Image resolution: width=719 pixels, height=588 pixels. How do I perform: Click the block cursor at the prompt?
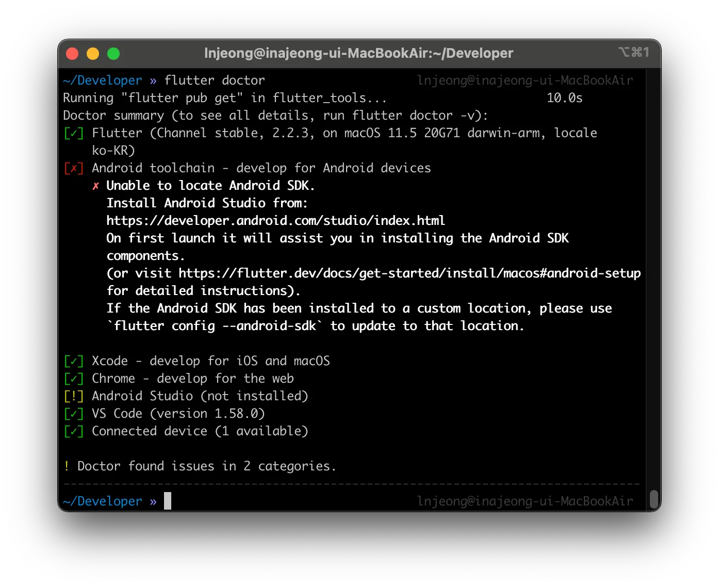[168, 501]
